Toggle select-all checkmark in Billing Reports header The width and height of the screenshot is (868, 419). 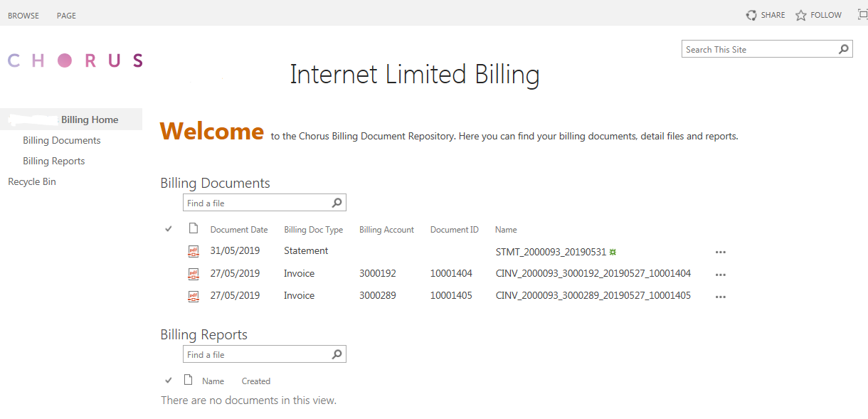169,380
